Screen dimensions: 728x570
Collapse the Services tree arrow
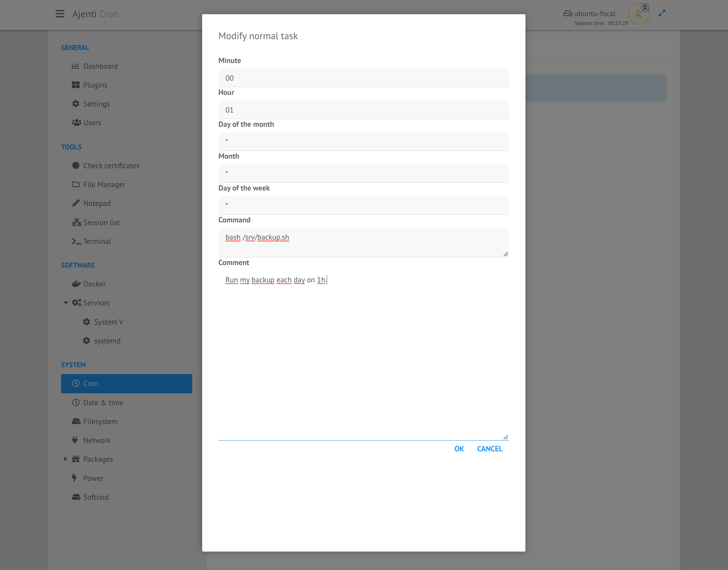click(x=66, y=303)
